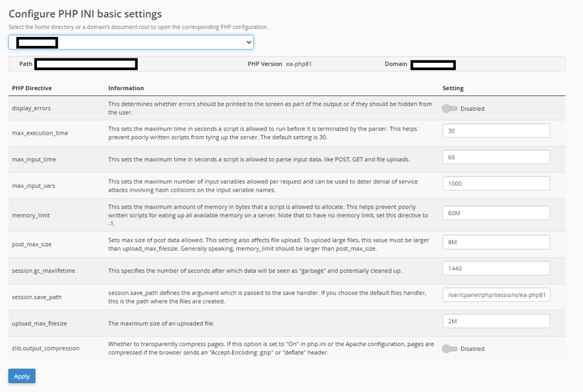The height and width of the screenshot is (392, 583).
Task: Open the home directory or domain dropdown
Action: pyautogui.click(x=131, y=42)
